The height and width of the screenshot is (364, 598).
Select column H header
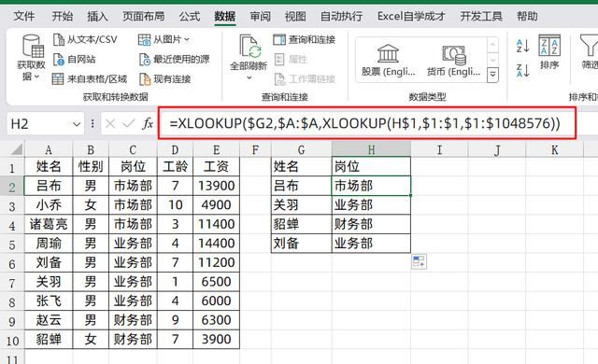[371, 149]
